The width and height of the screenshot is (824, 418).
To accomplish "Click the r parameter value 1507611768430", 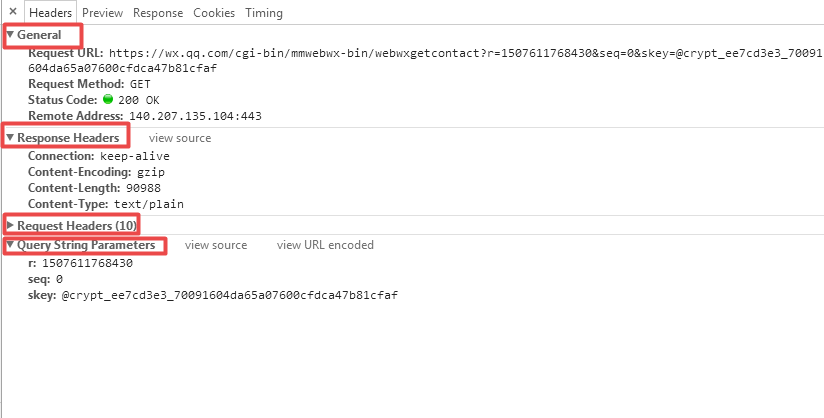I will coord(87,264).
